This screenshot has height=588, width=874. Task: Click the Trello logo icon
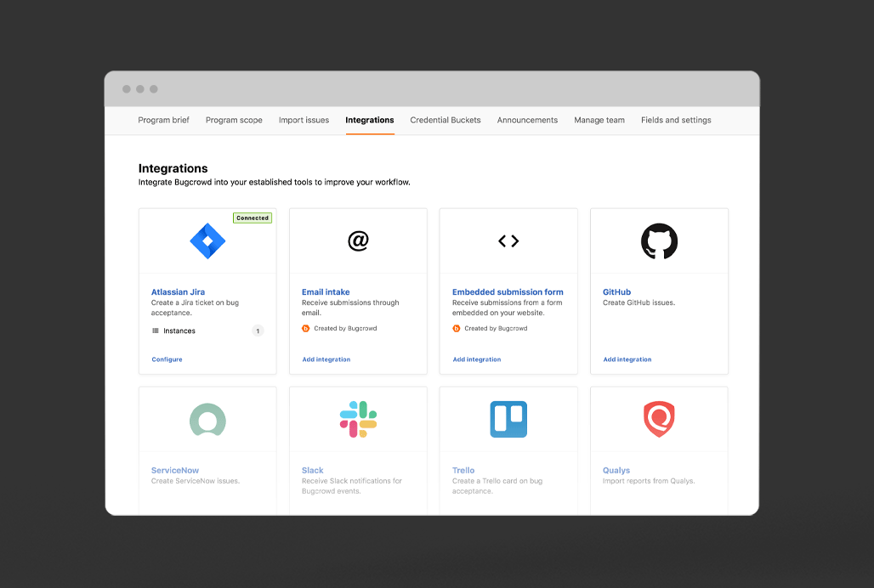point(508,420)
